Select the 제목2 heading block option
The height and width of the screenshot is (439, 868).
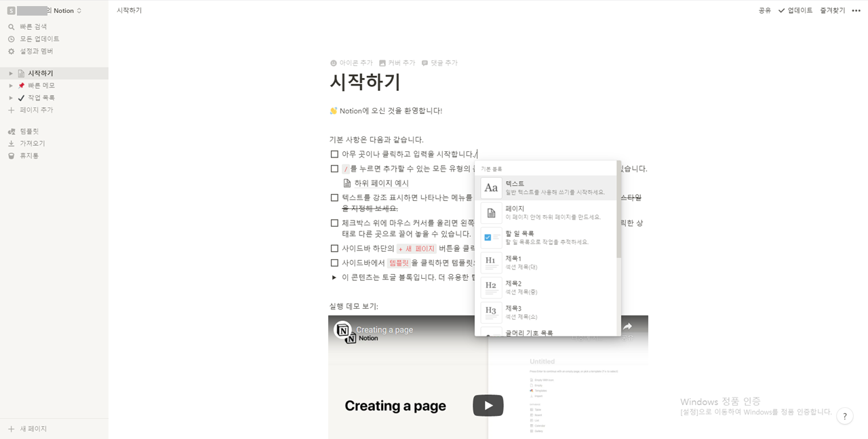546,288
